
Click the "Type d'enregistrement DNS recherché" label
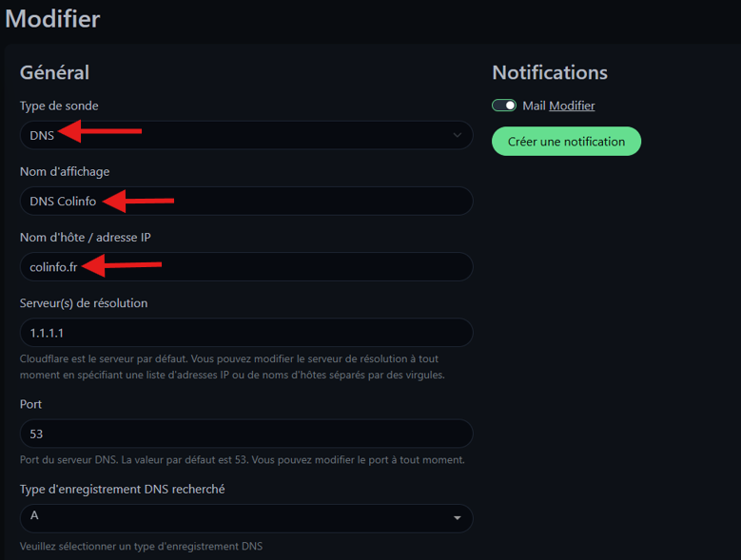tap(122, 489)
